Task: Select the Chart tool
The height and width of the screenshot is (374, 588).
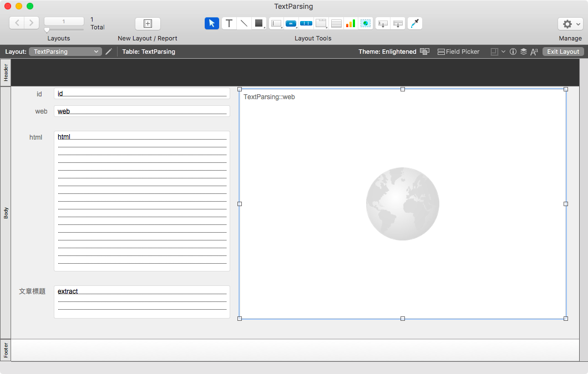Action: 351,23
